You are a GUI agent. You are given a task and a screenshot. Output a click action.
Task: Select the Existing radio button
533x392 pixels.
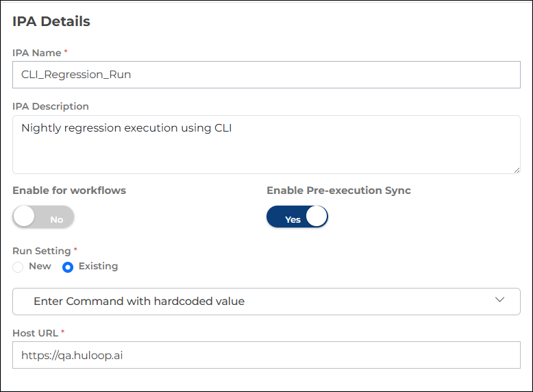click(68, 267)
